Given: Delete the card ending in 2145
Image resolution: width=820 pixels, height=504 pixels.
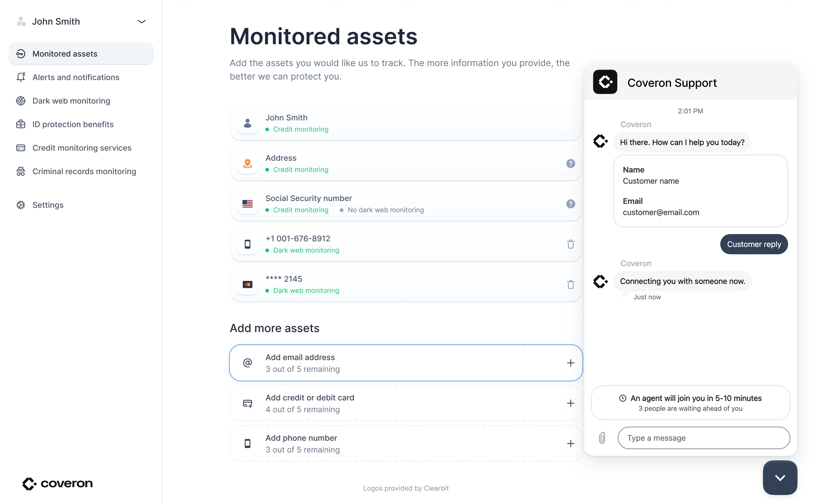Looking at the screenshot, I should click(570, 285).
